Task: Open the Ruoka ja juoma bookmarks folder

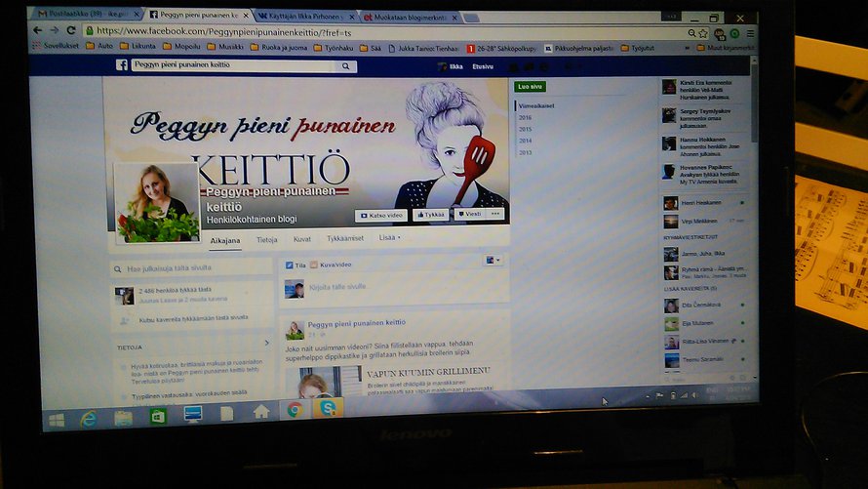Action: [279, 48]
